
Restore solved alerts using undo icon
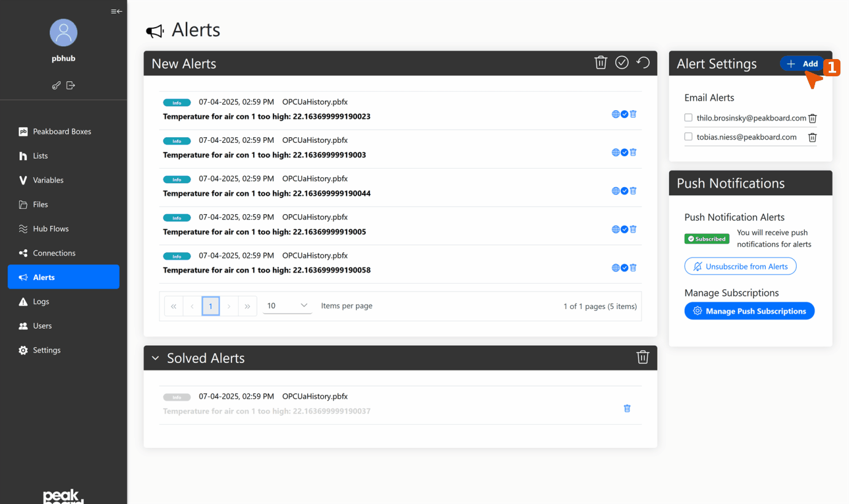click(x=642, y=62)
